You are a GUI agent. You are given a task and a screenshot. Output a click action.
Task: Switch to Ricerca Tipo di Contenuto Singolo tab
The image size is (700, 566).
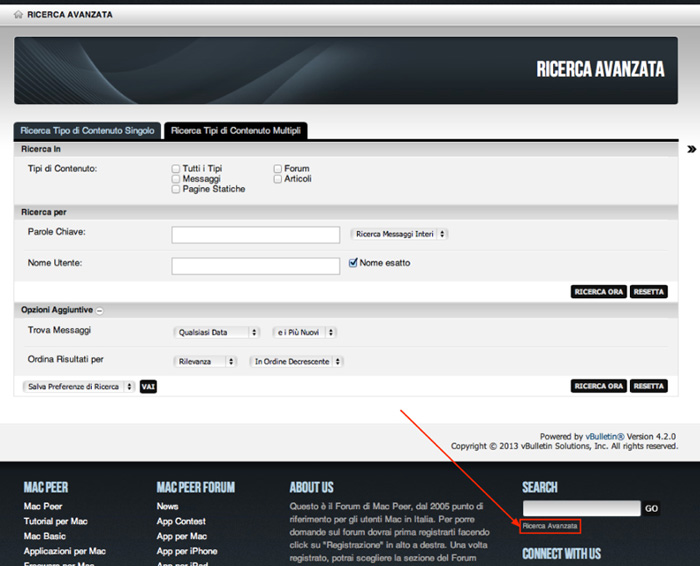[87, 131]
